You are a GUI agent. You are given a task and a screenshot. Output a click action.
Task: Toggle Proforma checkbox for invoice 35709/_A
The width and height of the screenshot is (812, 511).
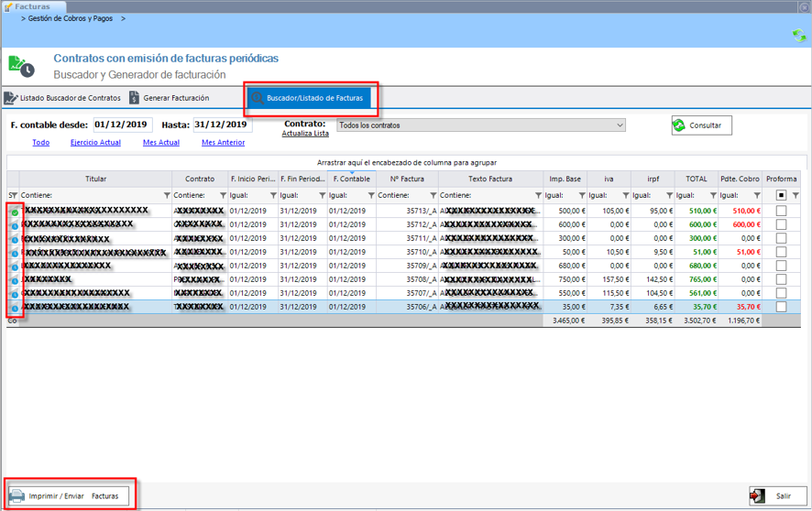(781, 266)
